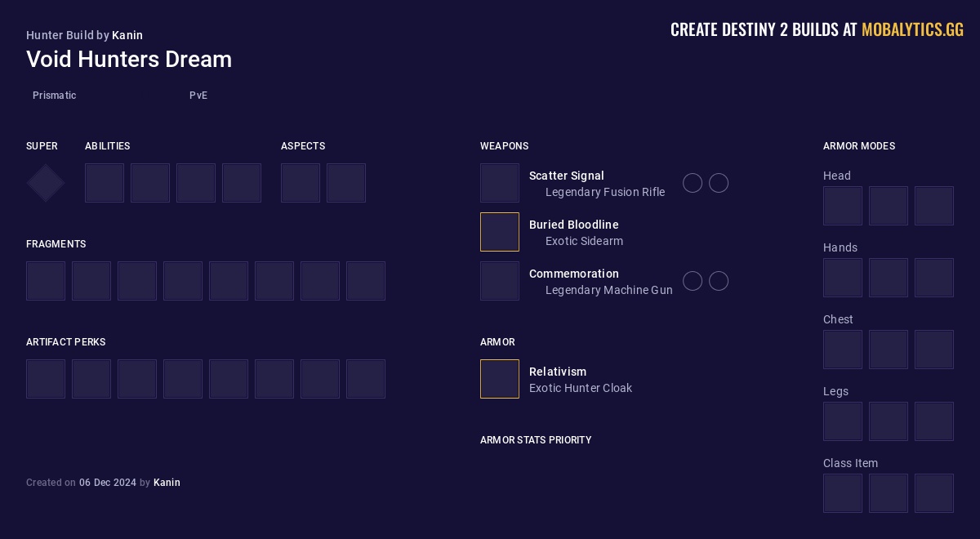This screenshot has width=980, height=539.
Task: Select the seventh Artifact Perks slot
Action: click(320, 379)
